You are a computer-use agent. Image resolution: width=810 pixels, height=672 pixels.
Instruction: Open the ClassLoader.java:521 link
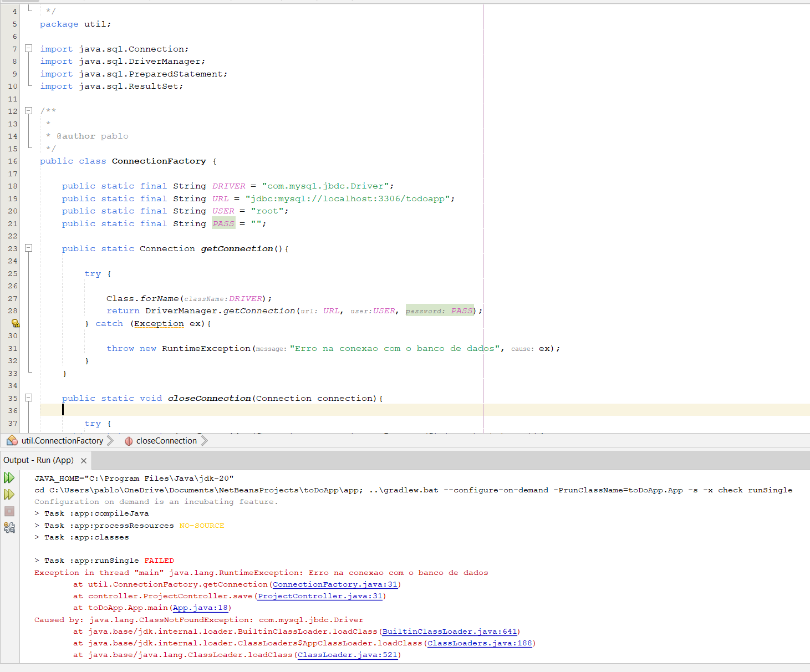click(348, 655)
